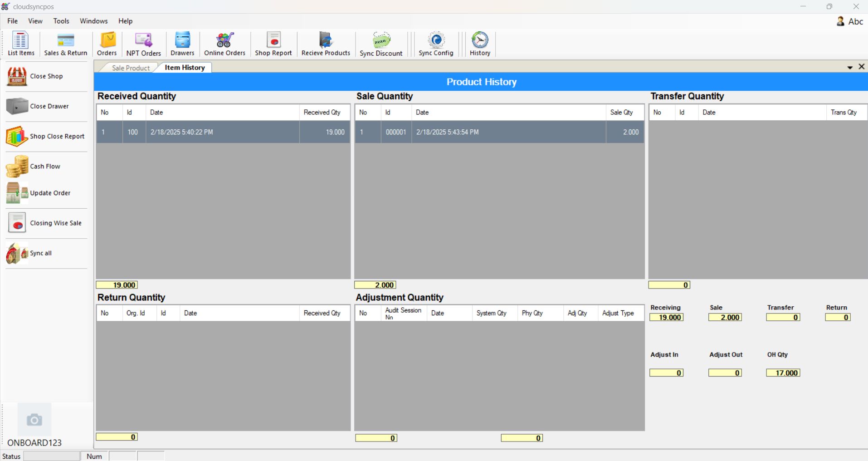868x461 pixels.
Task: Select the first Received Quantity row
Action: pyautogui.click(x=223, y=132)
